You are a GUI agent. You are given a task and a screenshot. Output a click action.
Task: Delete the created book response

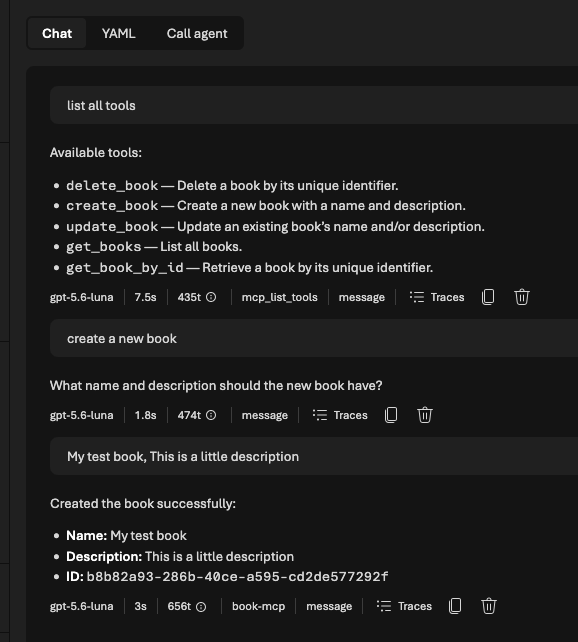tap(489, 606)
